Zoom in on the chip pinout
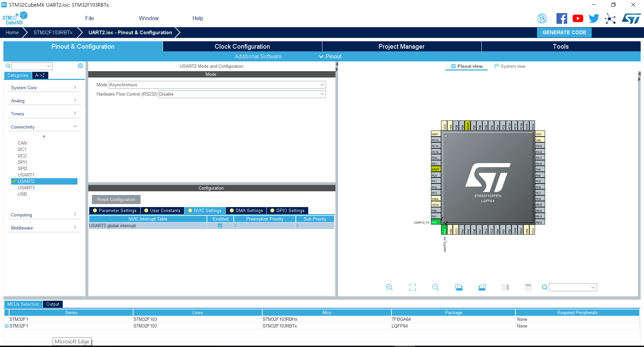The height and width of the screenshot is (347, 644). pos(389,287)
